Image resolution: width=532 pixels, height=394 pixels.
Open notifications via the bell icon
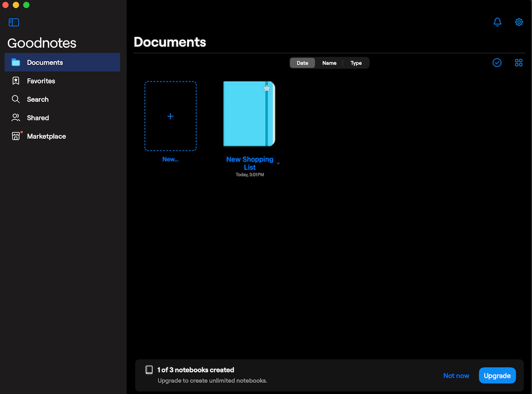(x=497, y=22)
